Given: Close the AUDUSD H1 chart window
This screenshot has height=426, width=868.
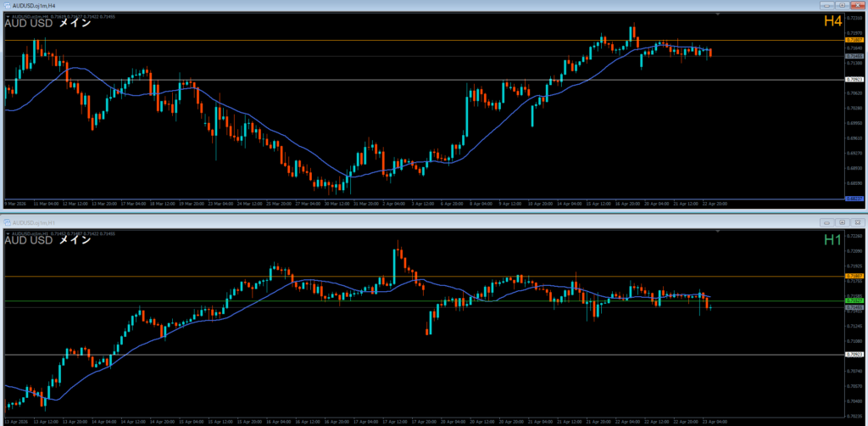Looking at the screenshot, I should [x=856, y=222].
